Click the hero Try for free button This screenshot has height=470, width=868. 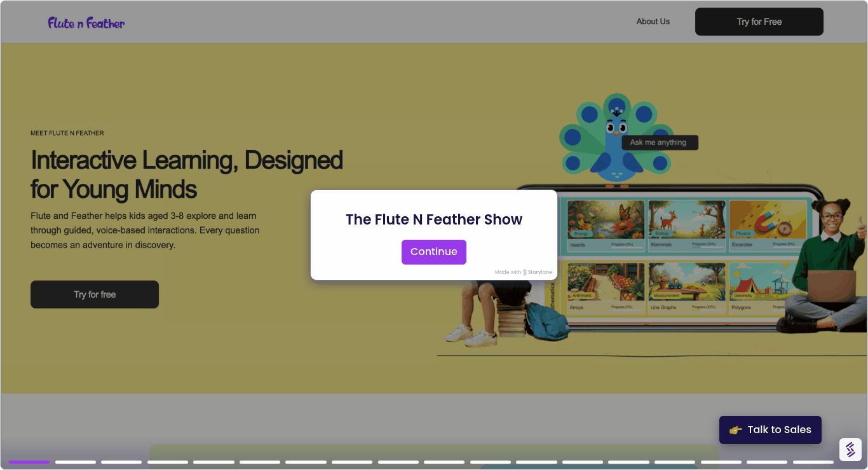(94, 294)
